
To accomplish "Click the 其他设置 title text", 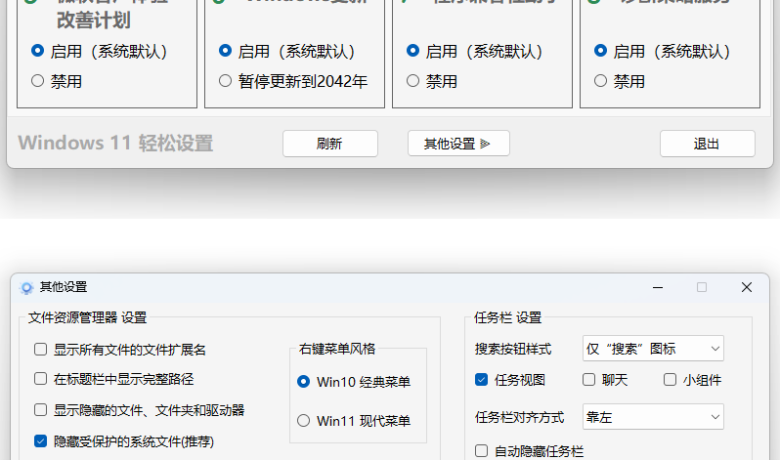I will pyautogui.click(x=63, y=287).
